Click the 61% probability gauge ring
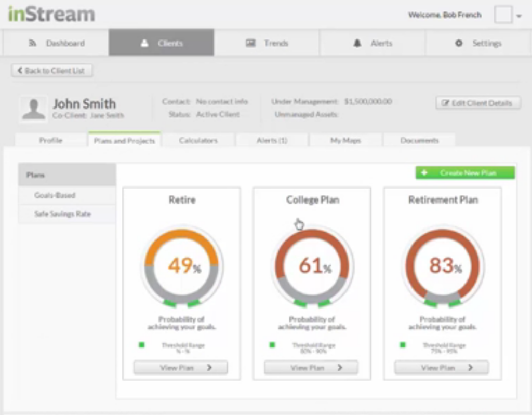This screenshot has width=532, height=415. 312,234
